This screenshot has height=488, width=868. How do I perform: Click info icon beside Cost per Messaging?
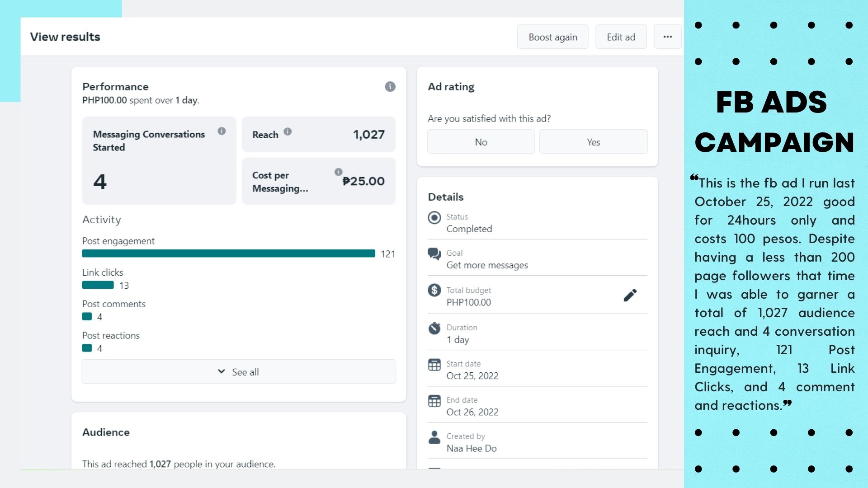click(x=338, y=172)
